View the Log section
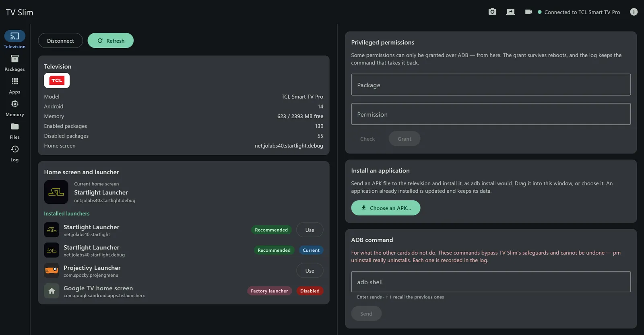644x335 pixels. coord(14,153)
